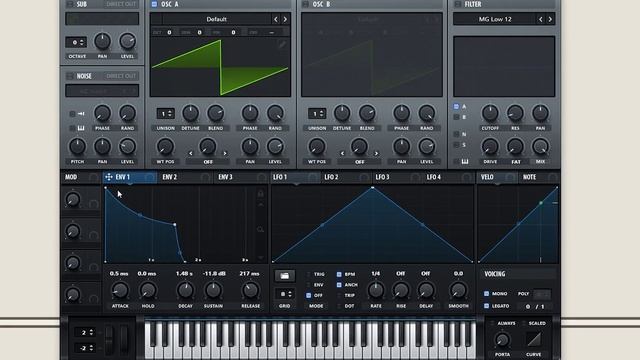
Task: Go to previous OSC A warp mode
Action: (x=191, y=153)
